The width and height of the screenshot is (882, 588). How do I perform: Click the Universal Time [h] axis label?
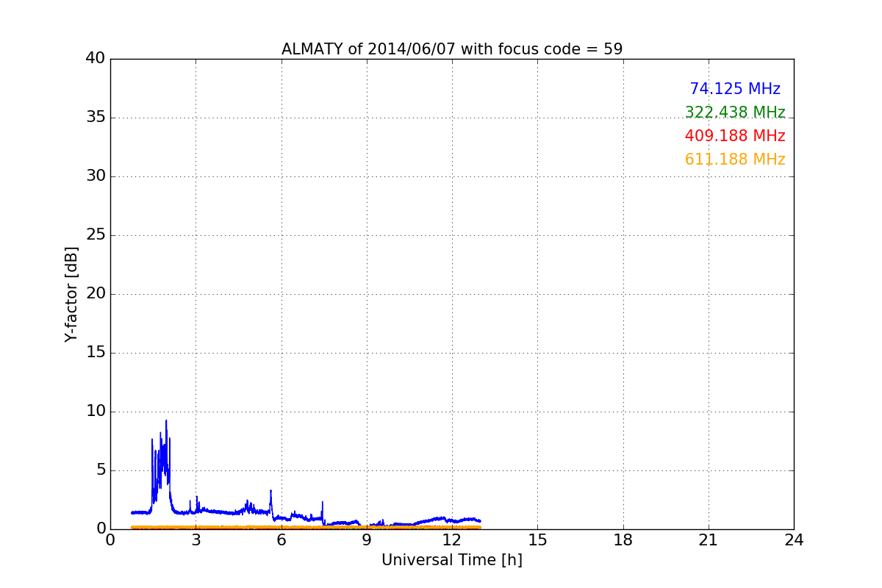pyautogui.click(x=452, y=560)
